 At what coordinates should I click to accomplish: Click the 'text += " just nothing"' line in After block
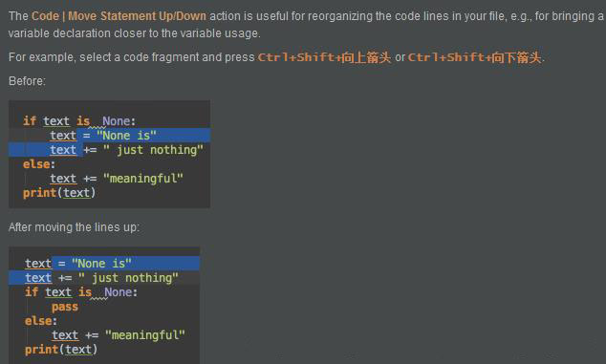click(101, 278)
